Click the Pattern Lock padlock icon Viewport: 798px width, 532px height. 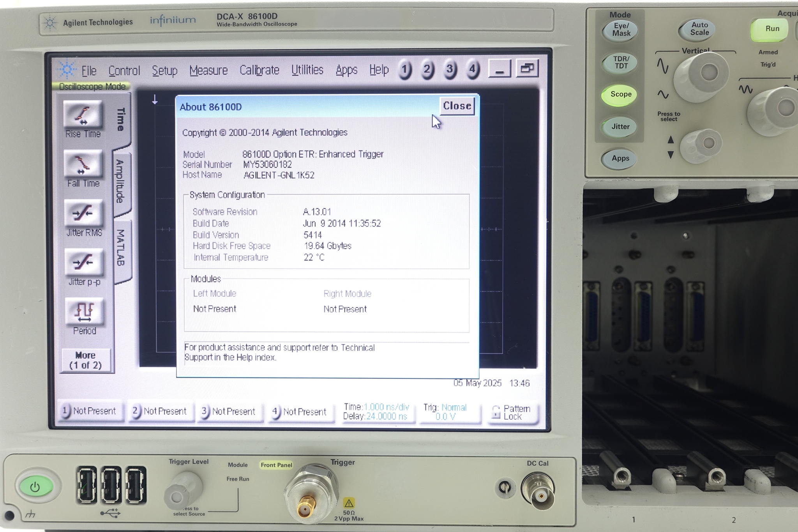[x=496, y=412]
